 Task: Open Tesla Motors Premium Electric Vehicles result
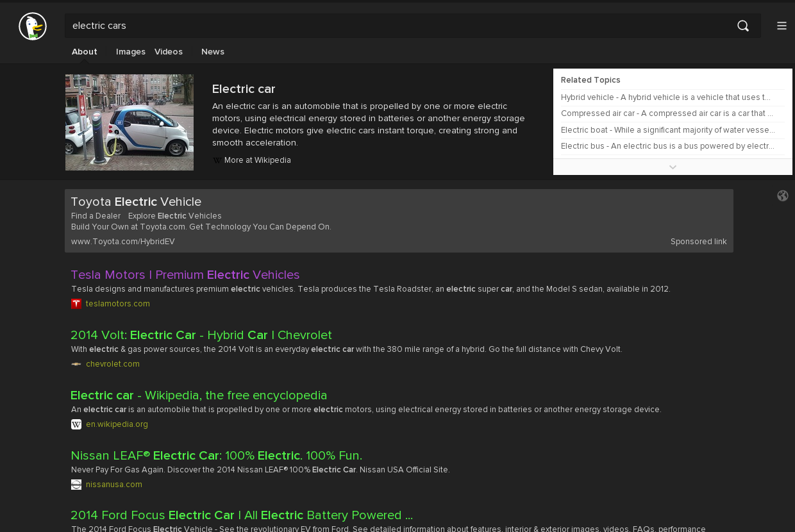[x=185, y=275]
